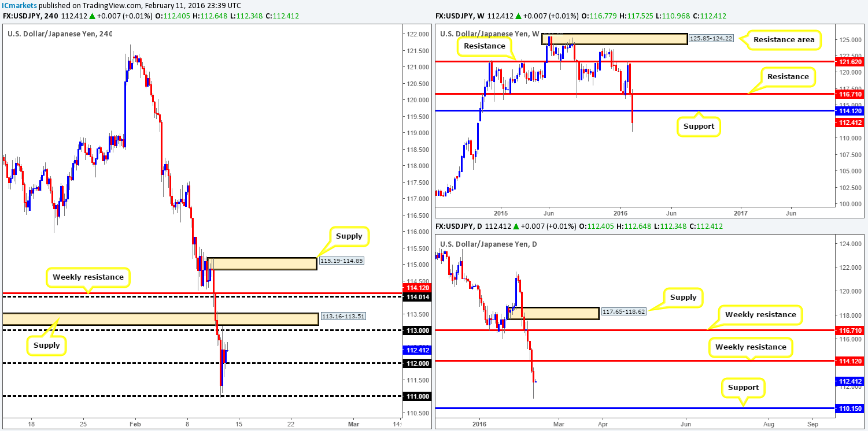This screenshot has height=431, width=868.
Task: Click the 112.000 price level tag
Action: [x=416, y=363]
